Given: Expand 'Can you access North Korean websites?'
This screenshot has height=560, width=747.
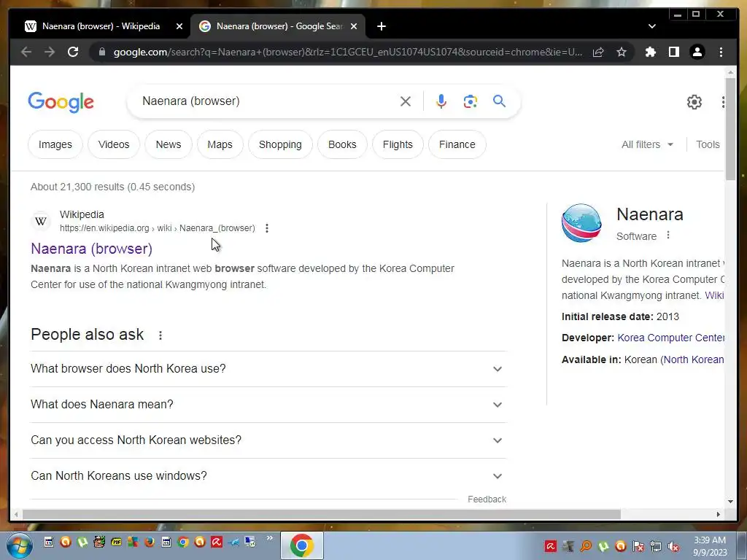Looking at the screenshot, I should 268,440.
